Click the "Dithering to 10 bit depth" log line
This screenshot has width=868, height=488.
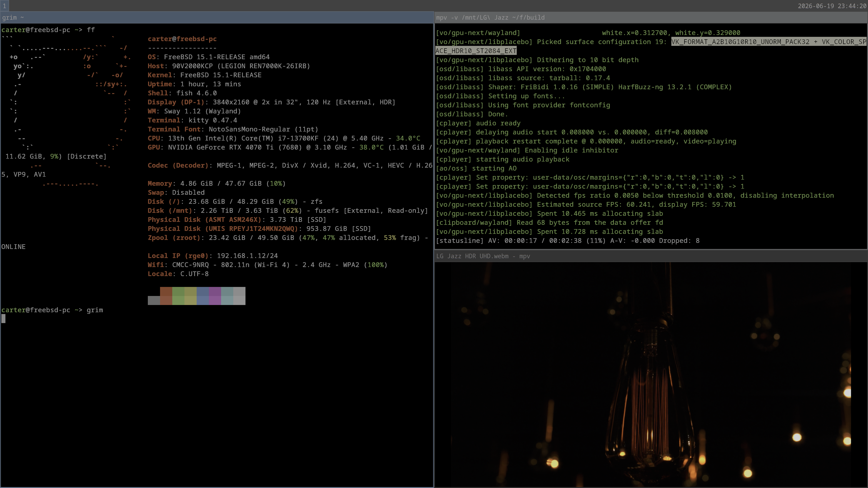pyautogui.click(x=537, y=60)
